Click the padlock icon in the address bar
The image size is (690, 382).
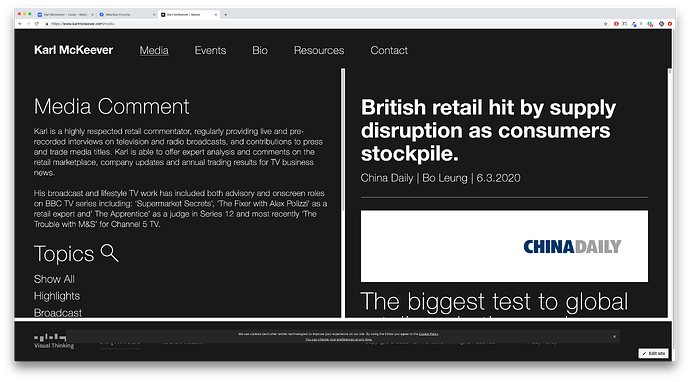pyautogui.click(x=47, y=24)
